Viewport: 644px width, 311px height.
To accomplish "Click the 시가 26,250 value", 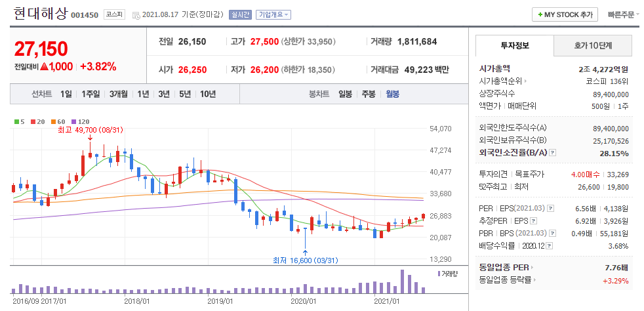I will tap(193, 70).
